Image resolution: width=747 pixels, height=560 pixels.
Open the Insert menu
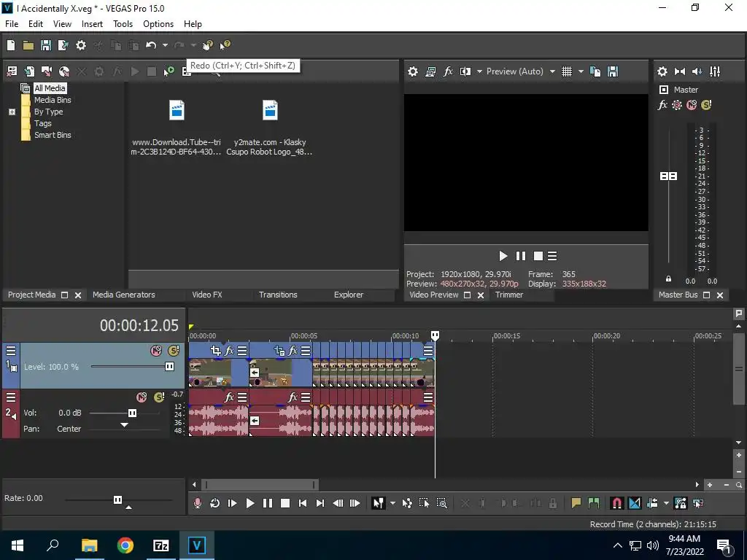92,24
